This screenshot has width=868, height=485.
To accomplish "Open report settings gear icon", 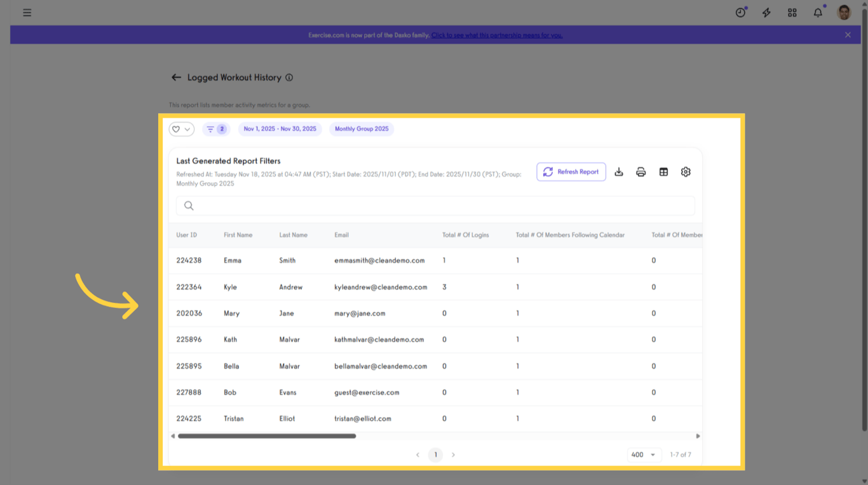I will point(686,172).
